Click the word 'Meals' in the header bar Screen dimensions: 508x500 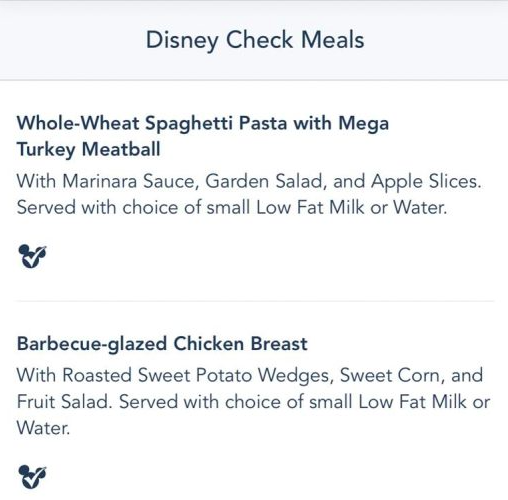[x=332, y=40]
